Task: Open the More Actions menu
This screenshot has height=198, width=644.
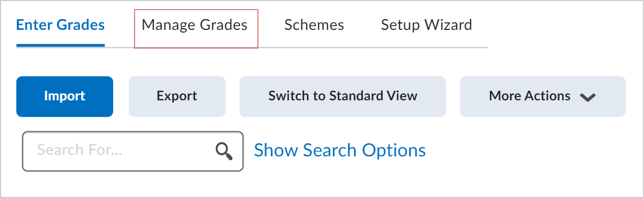Action: click(x=543, y=97)
